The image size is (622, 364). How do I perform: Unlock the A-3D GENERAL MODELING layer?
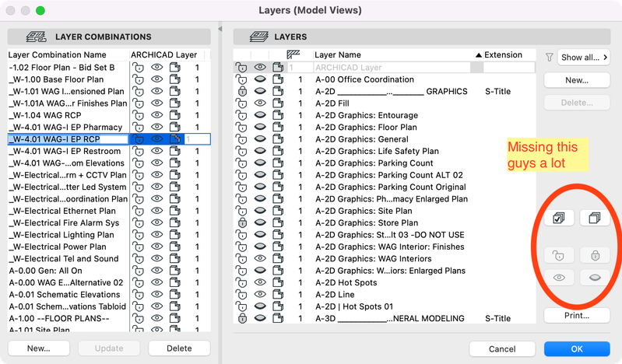click(242, 318)
